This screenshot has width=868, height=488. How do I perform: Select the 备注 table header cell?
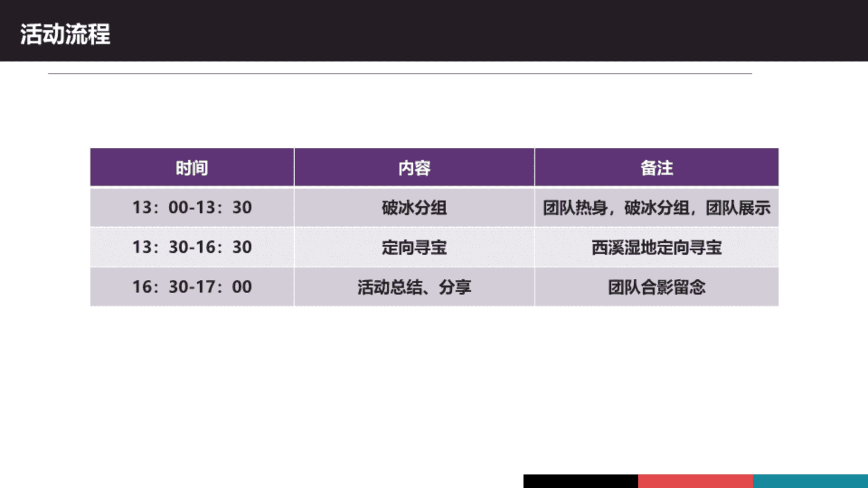pyautogui.click(x=656, y=168)
